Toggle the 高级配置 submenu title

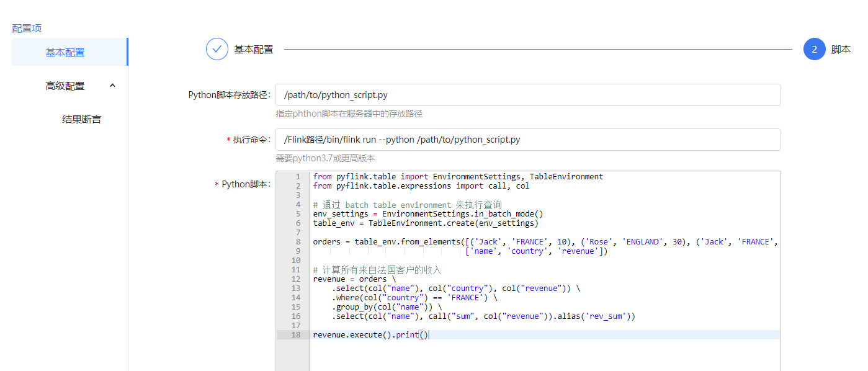click(65, 86)
